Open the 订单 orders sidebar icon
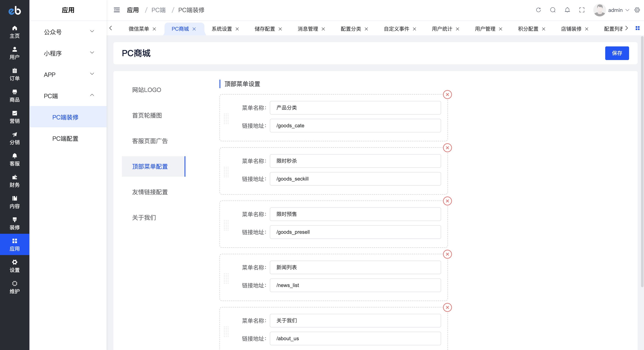Screen dimensions: 644x350 14,74
